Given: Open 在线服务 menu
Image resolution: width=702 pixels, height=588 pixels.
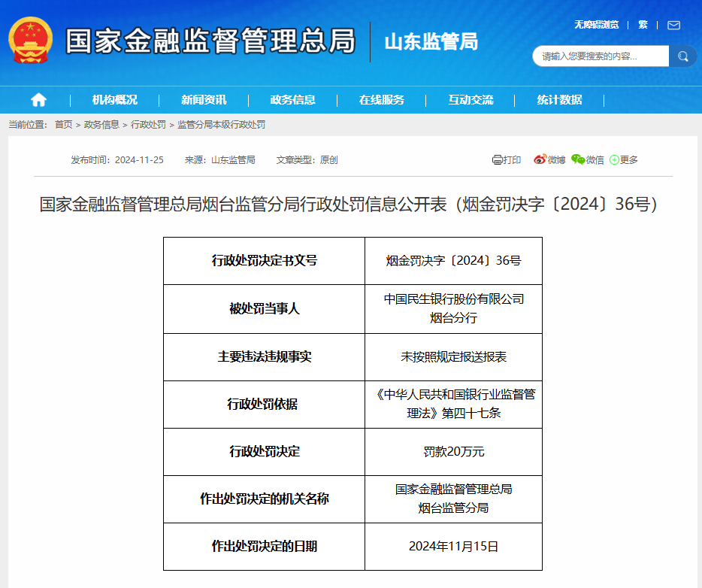Looking at the screenshot, I should pos(382,100).
